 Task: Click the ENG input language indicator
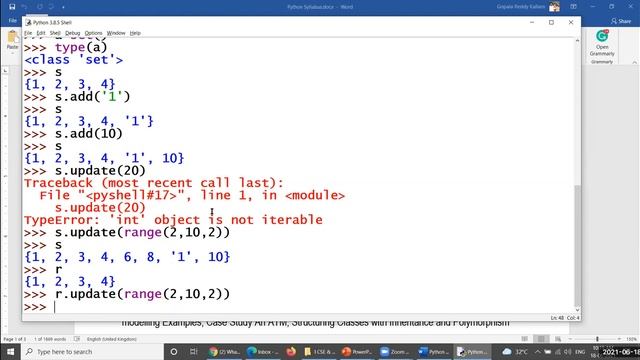coord(580,351)
